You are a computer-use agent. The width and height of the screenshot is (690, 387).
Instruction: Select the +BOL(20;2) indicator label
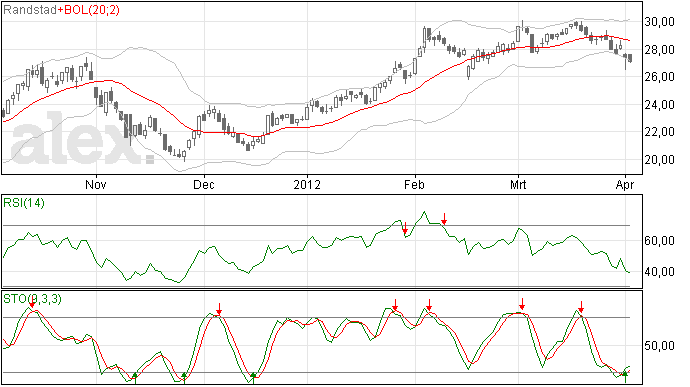coord(88,10)
